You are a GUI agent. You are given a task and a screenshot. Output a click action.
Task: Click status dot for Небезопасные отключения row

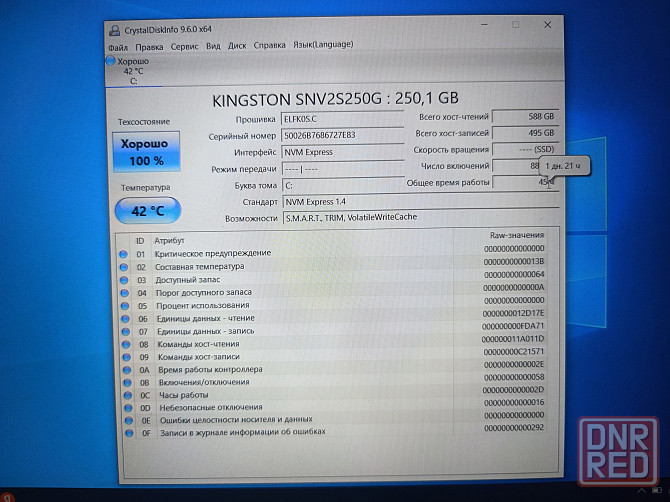(126, 407)
